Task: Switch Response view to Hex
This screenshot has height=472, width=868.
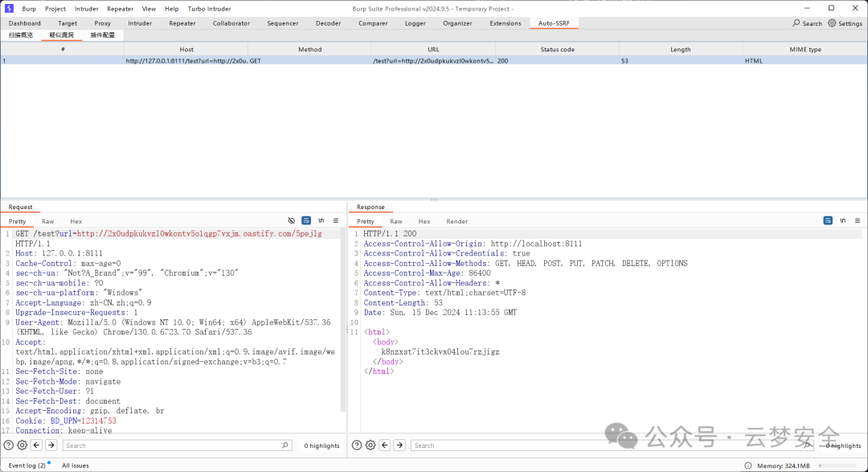Action: (x=424, y=221)
